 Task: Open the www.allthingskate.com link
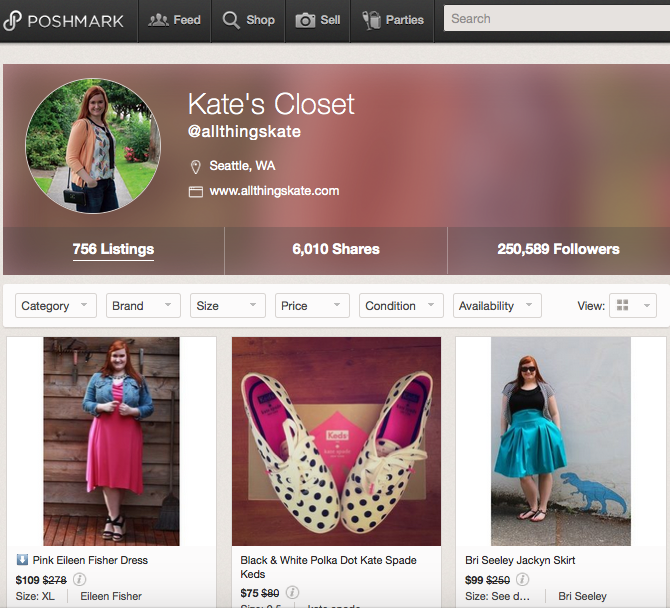(x=274, y=191)
